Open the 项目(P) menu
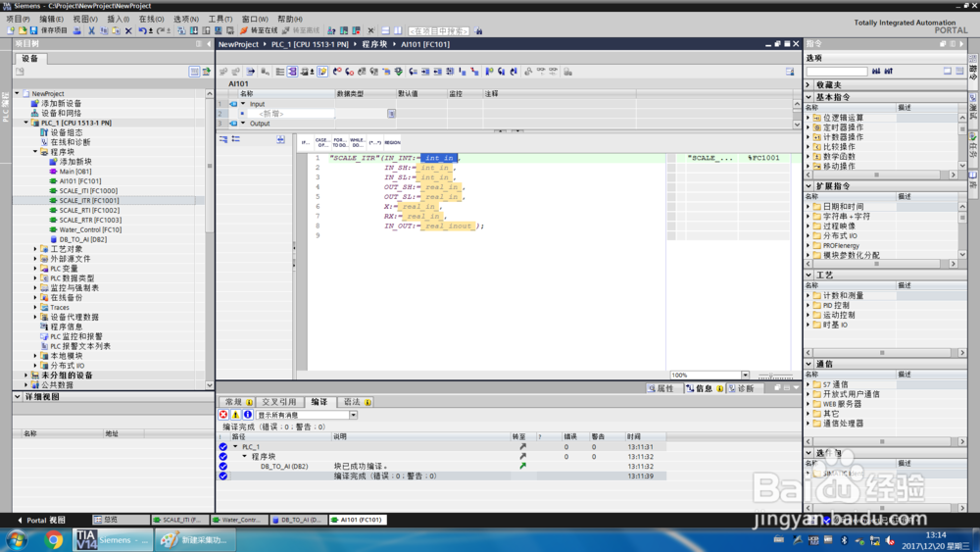 pos(18,19)
